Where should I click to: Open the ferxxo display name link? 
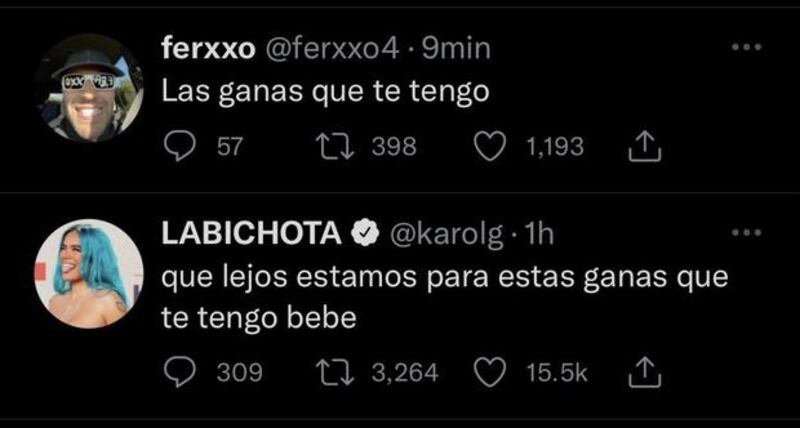[208, 49]
